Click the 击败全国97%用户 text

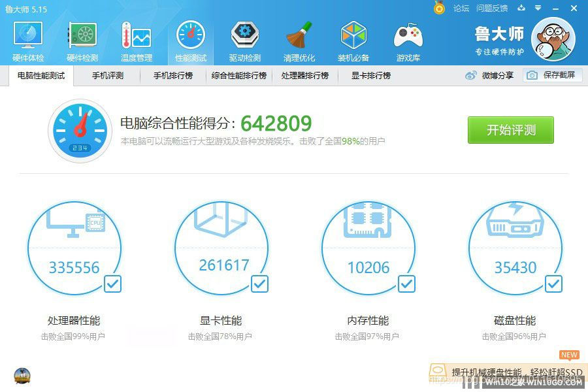(367, 336)
